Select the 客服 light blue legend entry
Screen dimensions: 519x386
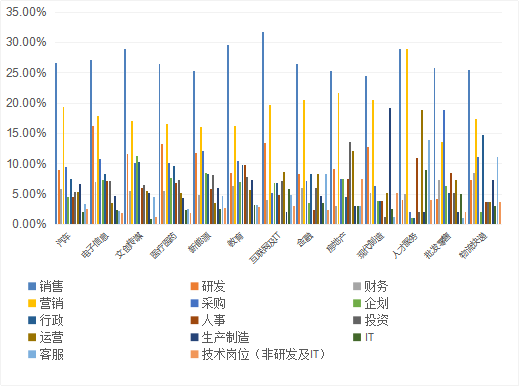[x=46, y=354]
